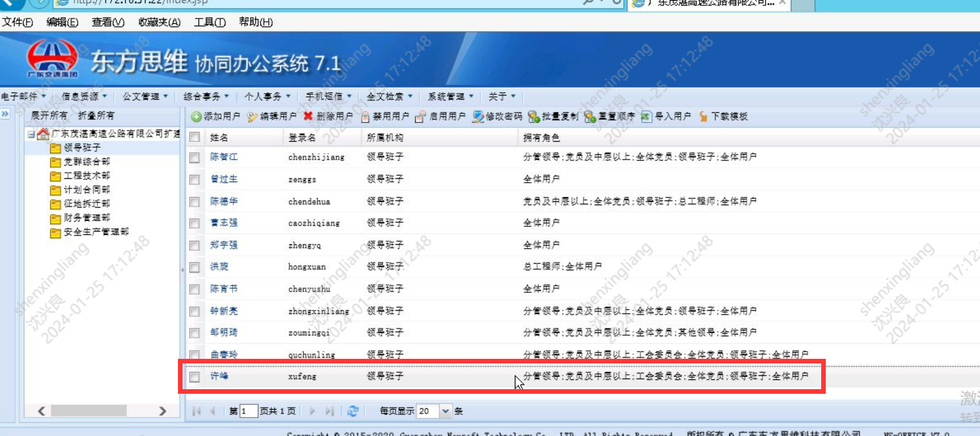The image size is (980, 436).
Task: Click the company home icon in tree root
Action: tap(43, 134)
